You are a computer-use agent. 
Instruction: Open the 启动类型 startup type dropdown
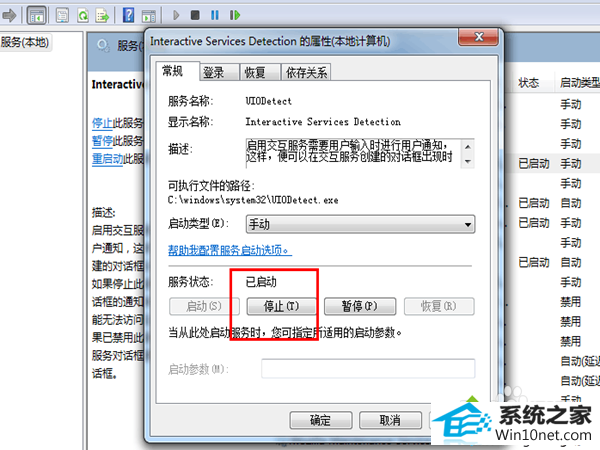pyautogui.click(x=360, y=224)
